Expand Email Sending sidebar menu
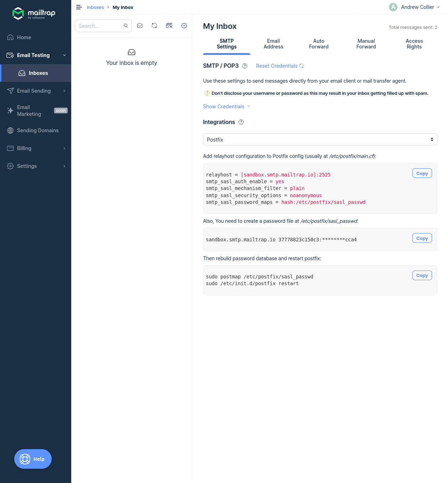Viewport: 448px width, 483px height. (x=36, y=91)
